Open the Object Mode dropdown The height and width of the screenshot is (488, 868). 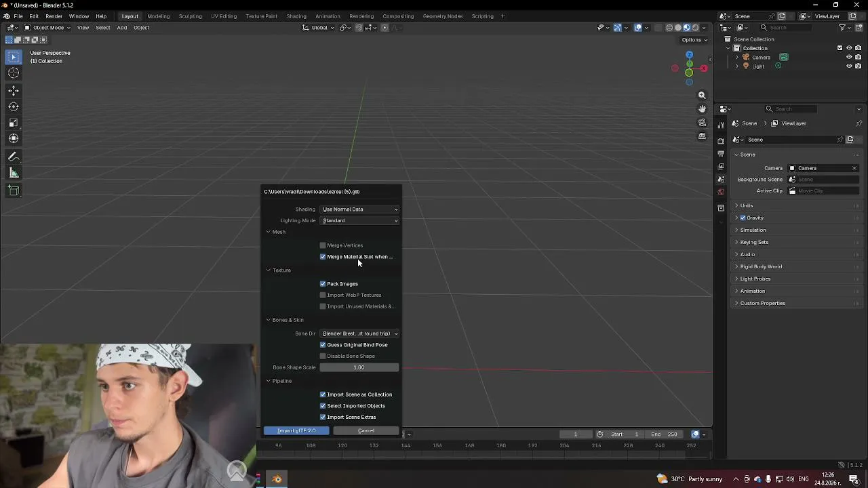coord(46,28)
